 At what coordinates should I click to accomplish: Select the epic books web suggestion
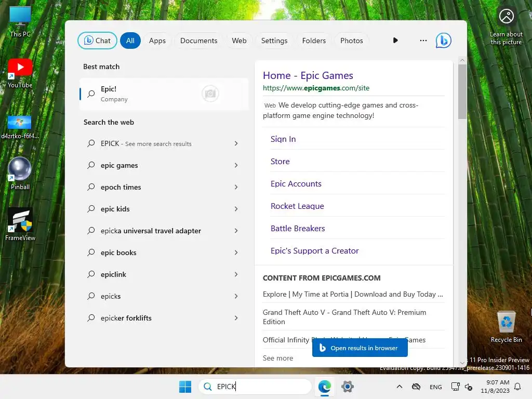(x=164, y=252)
